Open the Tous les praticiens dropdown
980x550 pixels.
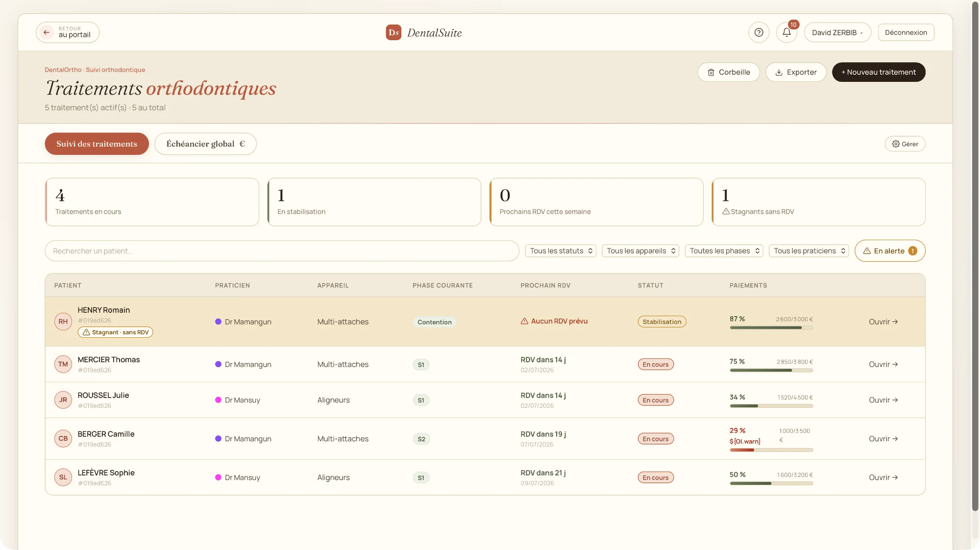click(809, 251)
